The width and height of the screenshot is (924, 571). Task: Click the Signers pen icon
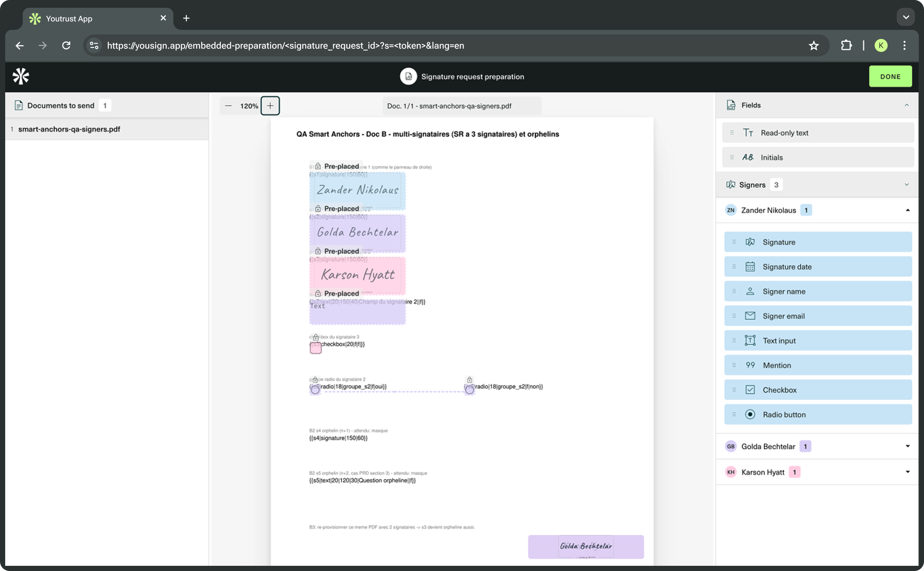point(730,185)
